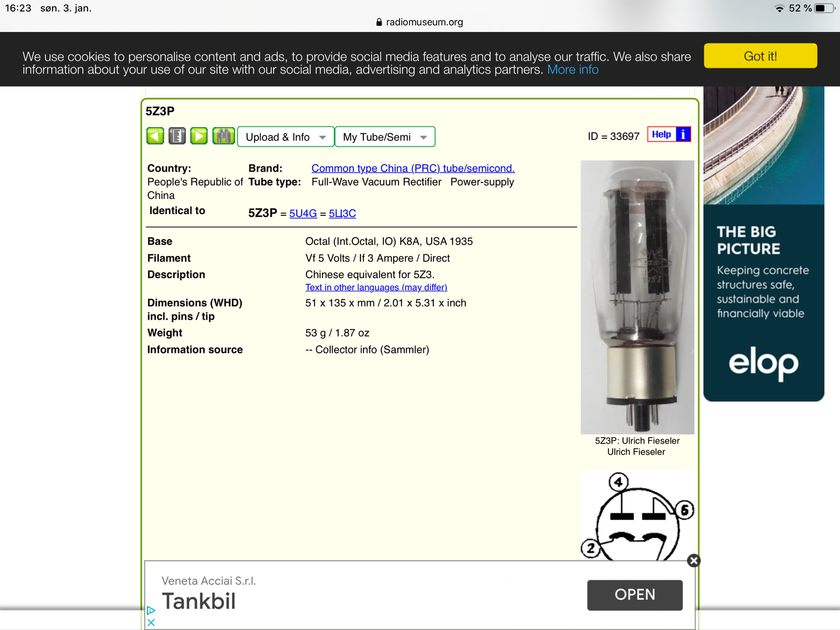Open the 5Ц3C equivalent tube link
This screenshot has width=840, height=630.
342,213
